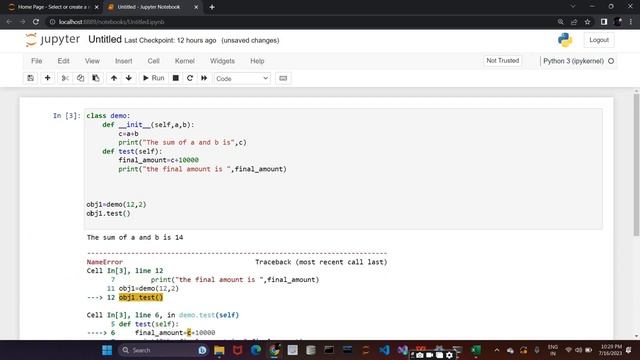This screenshot has width=640, height=360.
Task: Copy selected cells icon
Action: pyautogui.click(x=80, y=78)
